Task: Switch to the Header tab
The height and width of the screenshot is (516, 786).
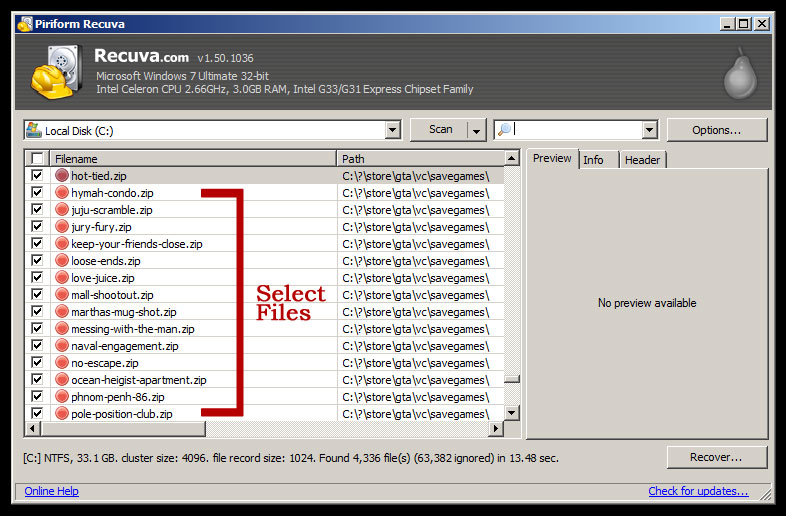Action: tap(642, 159)
